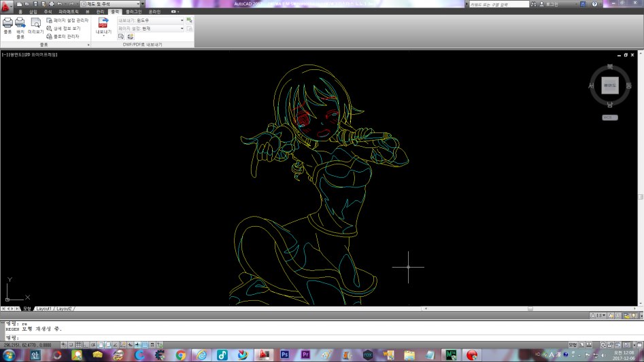Open the 제도 및 주석 workspace dropdown
Viewport: 644px width, 362px height.
110,3
